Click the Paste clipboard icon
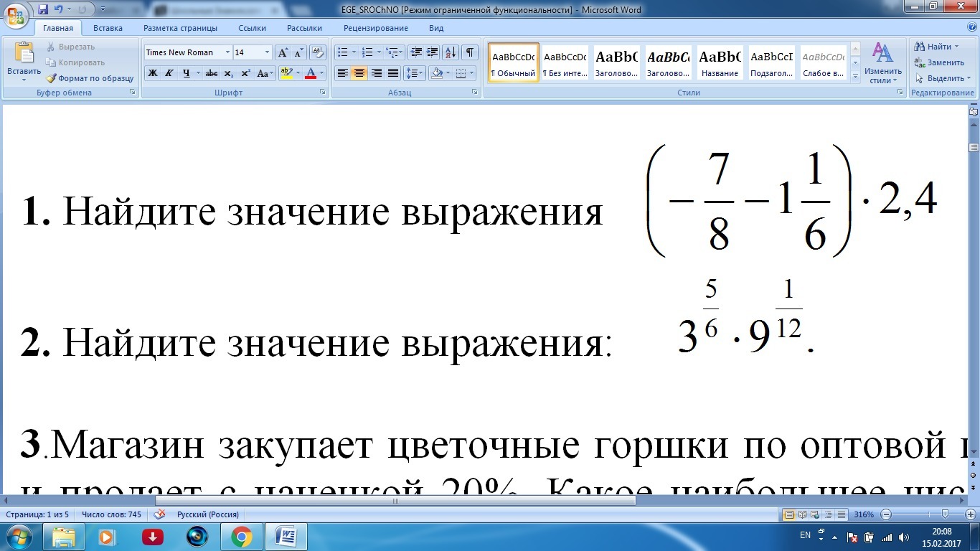Image resolution: width=980 pixels, height=551 pixels. tap(24, 54)
